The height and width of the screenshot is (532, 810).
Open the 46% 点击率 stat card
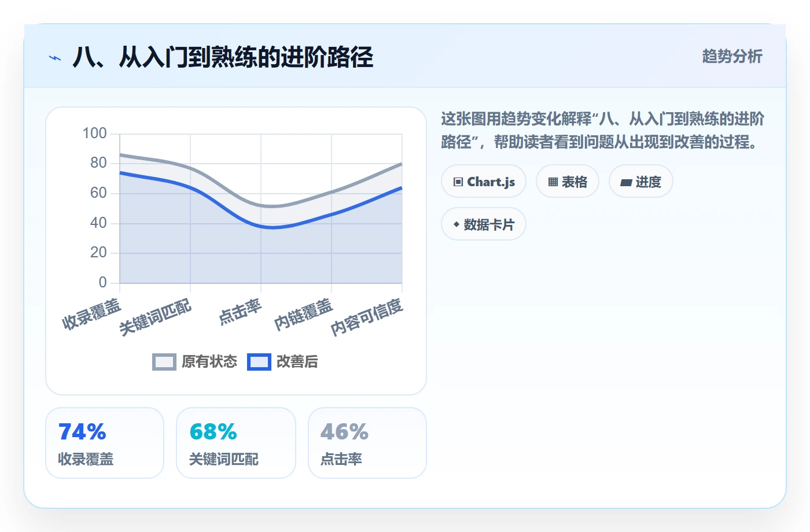point(367,443)
